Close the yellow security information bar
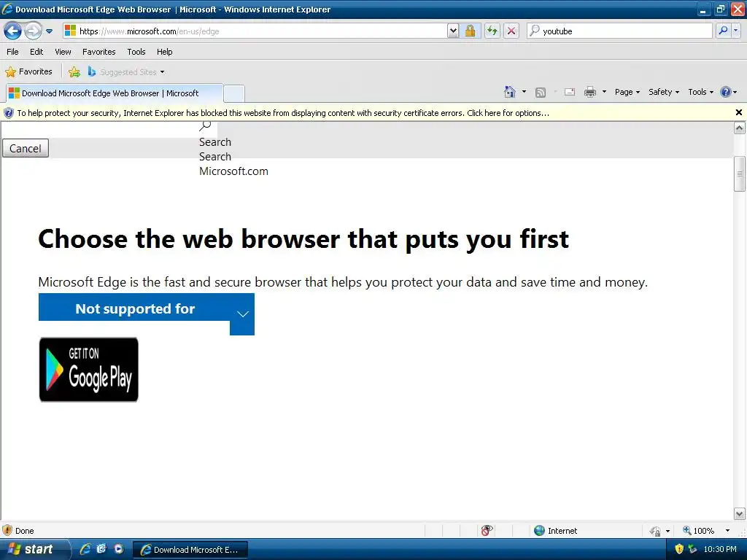This screenshot has height=560, width=747. [x=738, y=112]
